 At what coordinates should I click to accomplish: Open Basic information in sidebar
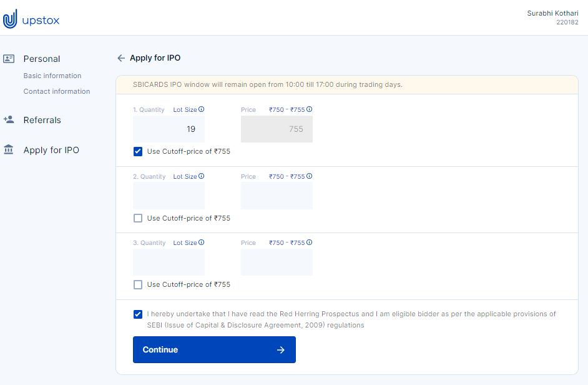coord(52,76)
